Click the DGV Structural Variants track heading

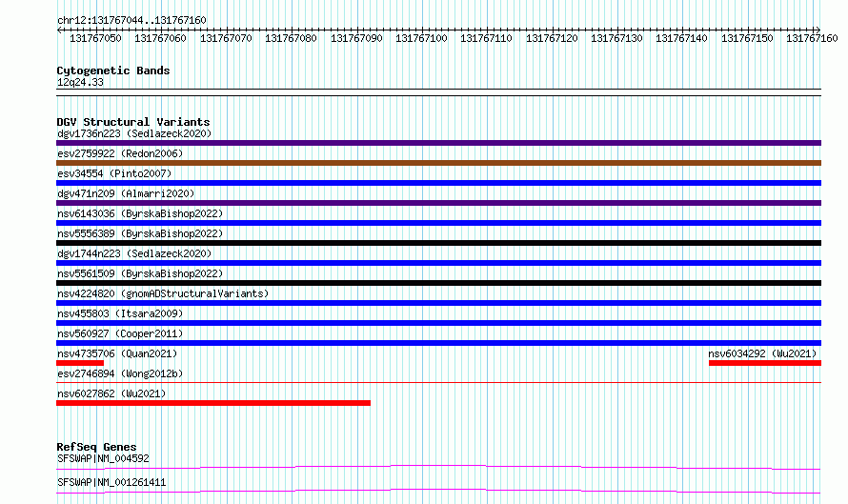pos(133,122)
